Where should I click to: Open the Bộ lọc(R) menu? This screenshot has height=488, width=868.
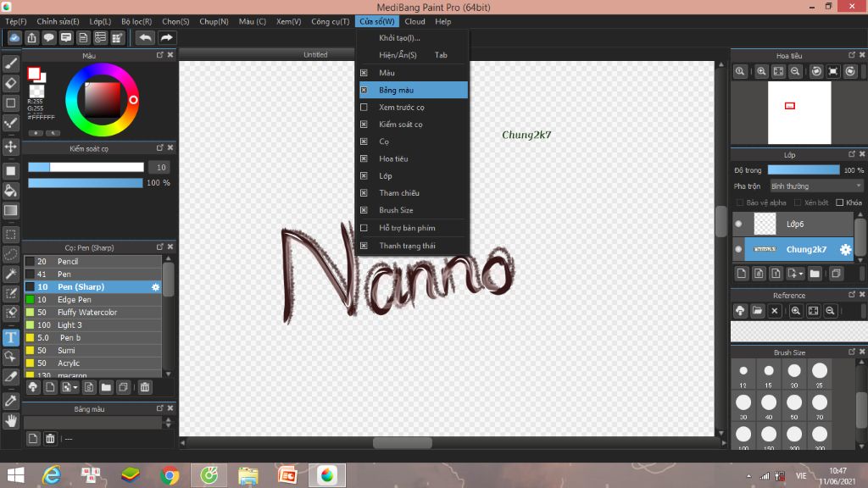[x=136, y=21]
